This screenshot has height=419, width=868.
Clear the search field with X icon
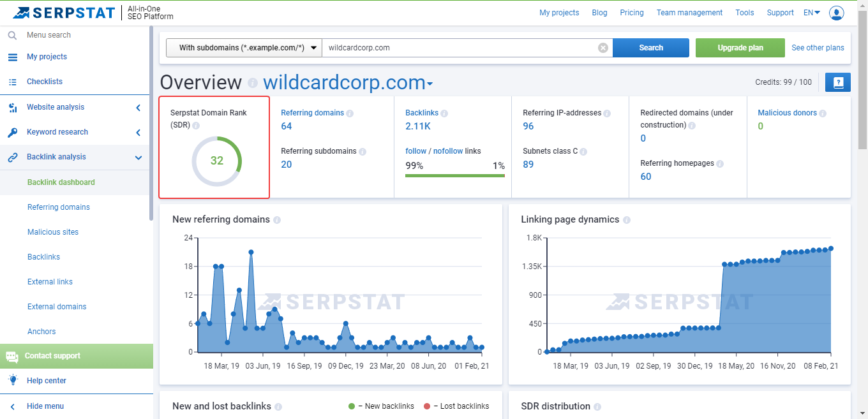[602, 48]
